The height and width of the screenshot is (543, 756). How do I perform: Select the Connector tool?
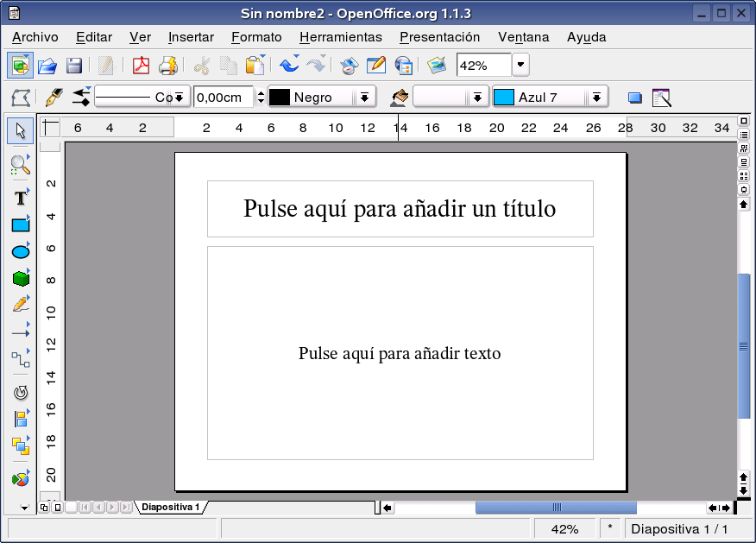(19, 360)
